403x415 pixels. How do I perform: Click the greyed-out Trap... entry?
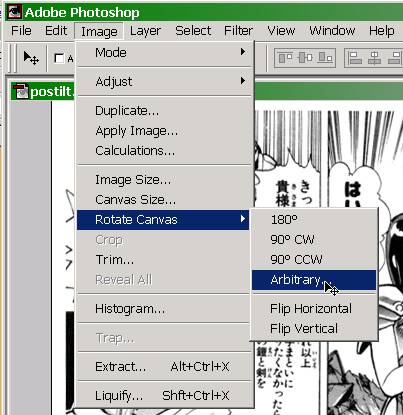[163, 338]
